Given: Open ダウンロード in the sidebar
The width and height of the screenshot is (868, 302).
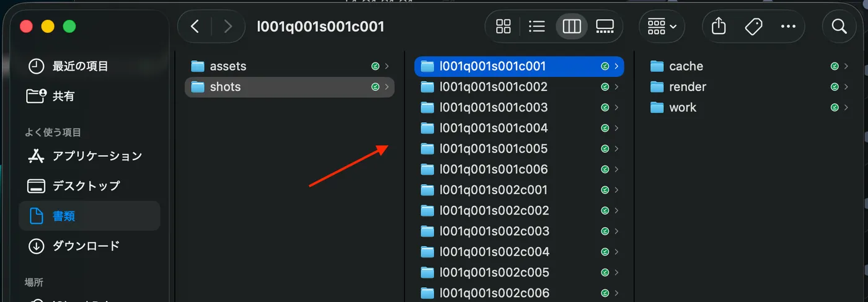Looking at the screenshot, I should click(90, 246).
